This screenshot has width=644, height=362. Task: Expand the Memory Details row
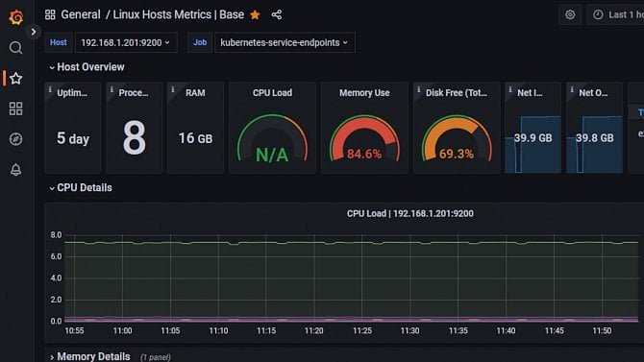tap(89, 356)
